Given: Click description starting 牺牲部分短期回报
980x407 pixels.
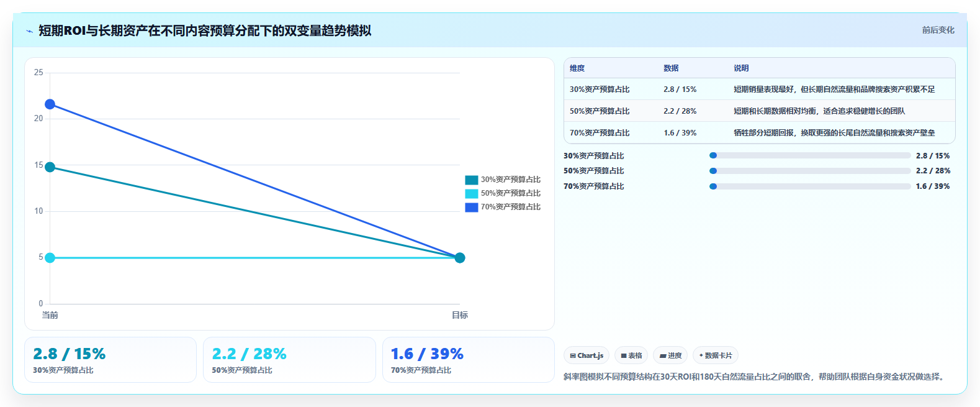Looking at the screenshot, I should tap(834, 133).
